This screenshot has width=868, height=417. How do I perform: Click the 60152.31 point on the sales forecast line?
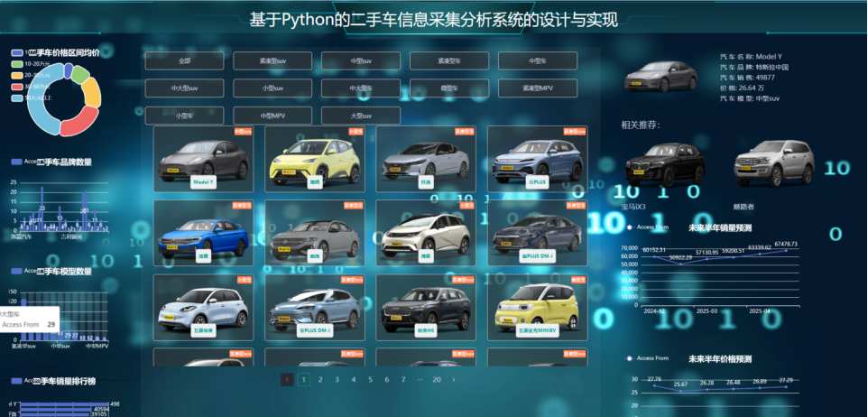click(654, 256)
